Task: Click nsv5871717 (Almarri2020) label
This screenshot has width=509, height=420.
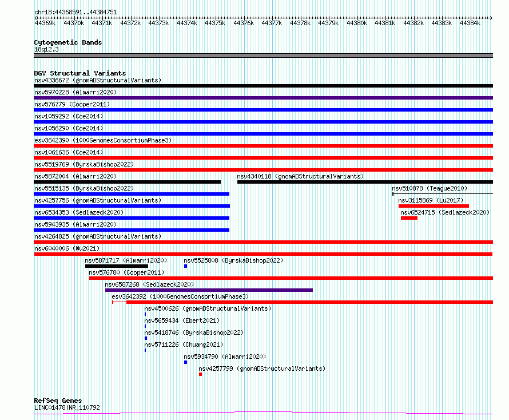Action: [x=126, y=260]
